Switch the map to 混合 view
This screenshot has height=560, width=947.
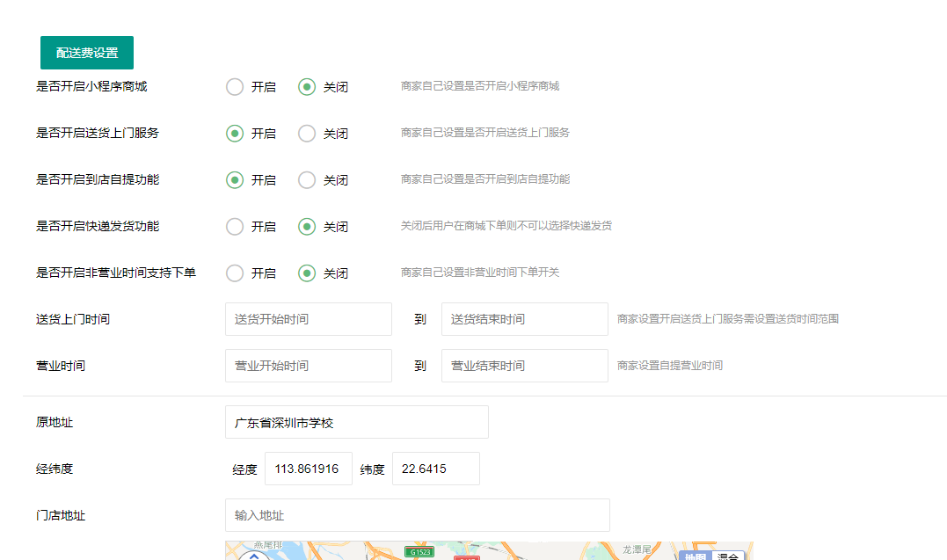pos(728,556)
